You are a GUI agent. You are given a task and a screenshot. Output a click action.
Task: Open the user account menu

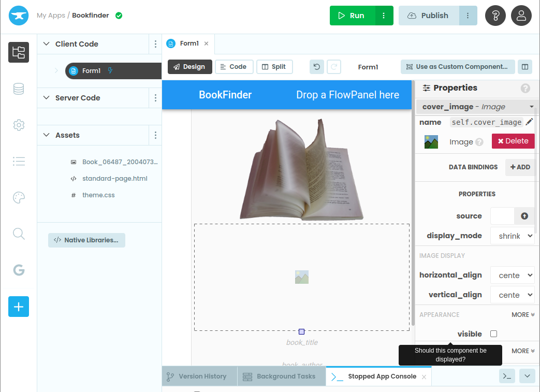point(521,16)
